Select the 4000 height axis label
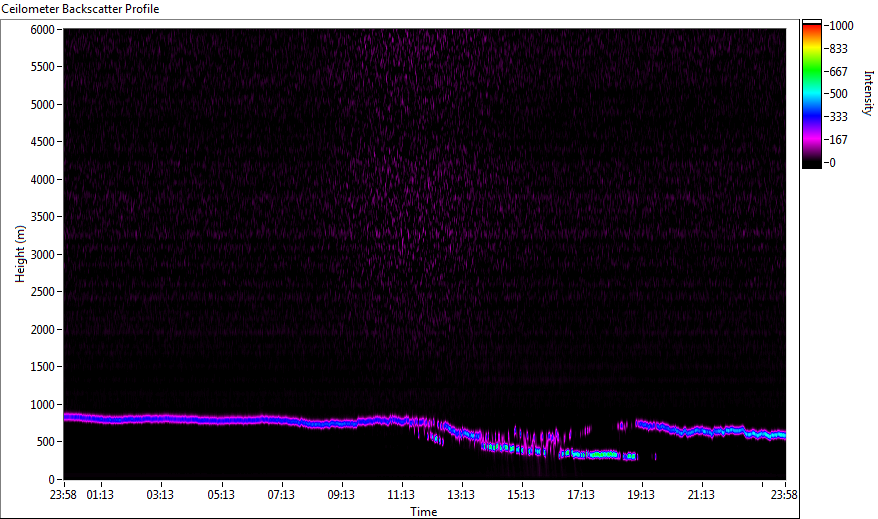The height and width of the screenshot is (519, 878). point(43,180)
